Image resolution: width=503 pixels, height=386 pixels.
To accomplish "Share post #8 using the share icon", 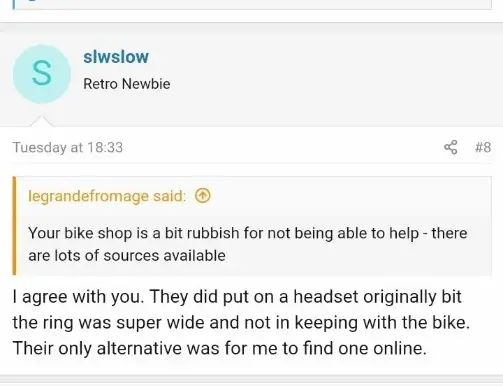I will click(x=451, y=147).
